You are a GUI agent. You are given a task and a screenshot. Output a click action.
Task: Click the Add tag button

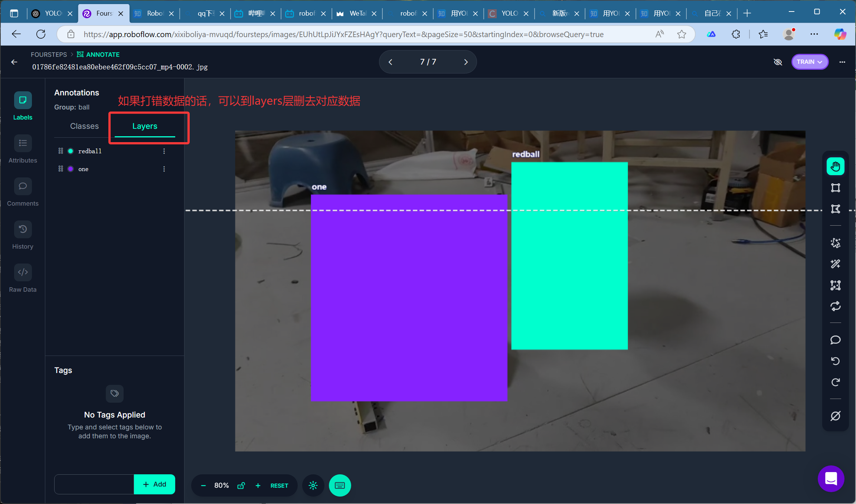click(154, 484)
